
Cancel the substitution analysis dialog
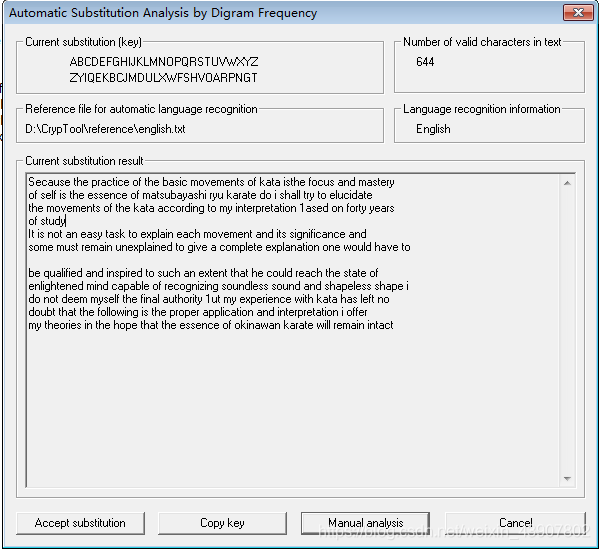click(515, 523)
